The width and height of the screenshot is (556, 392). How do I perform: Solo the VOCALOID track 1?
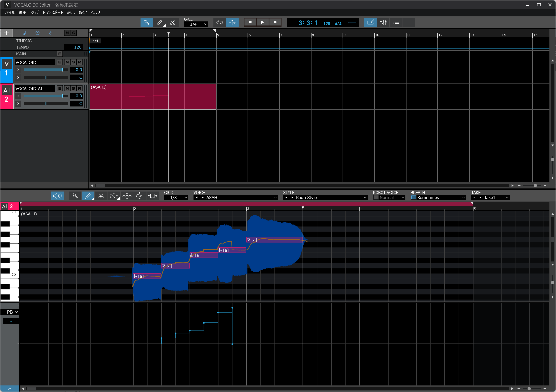point(73,62)
